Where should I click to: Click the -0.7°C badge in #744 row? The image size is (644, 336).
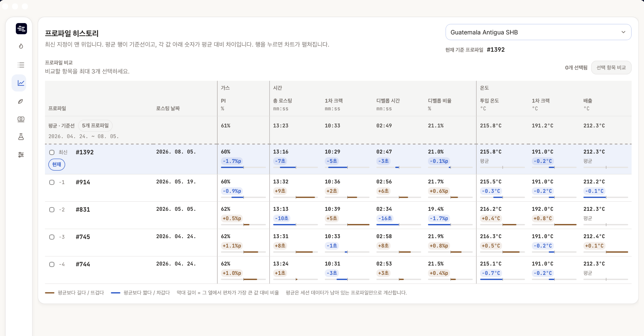click(x=491, y=273)
